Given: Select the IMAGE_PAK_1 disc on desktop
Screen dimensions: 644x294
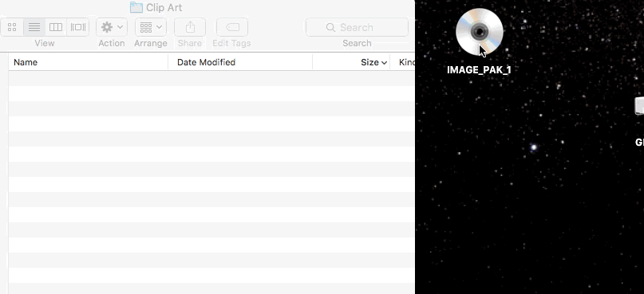Looking at the screenshot, I should (x=480, y=32).
